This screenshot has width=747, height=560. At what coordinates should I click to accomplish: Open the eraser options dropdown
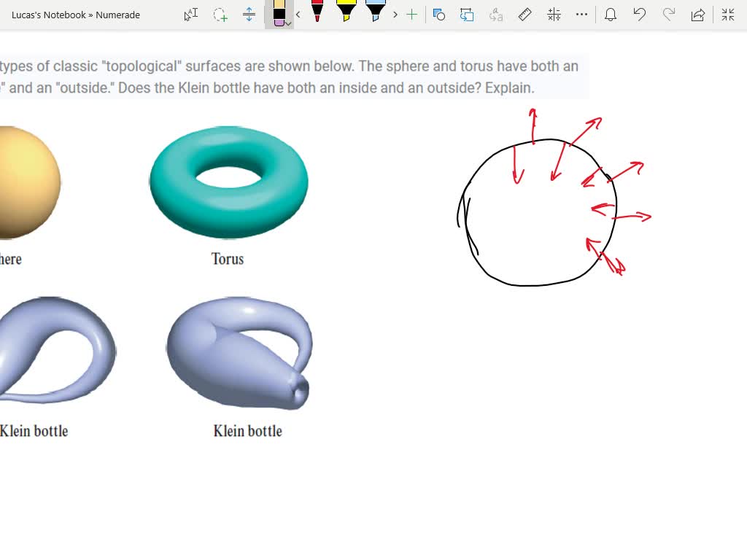coord(287,24)
